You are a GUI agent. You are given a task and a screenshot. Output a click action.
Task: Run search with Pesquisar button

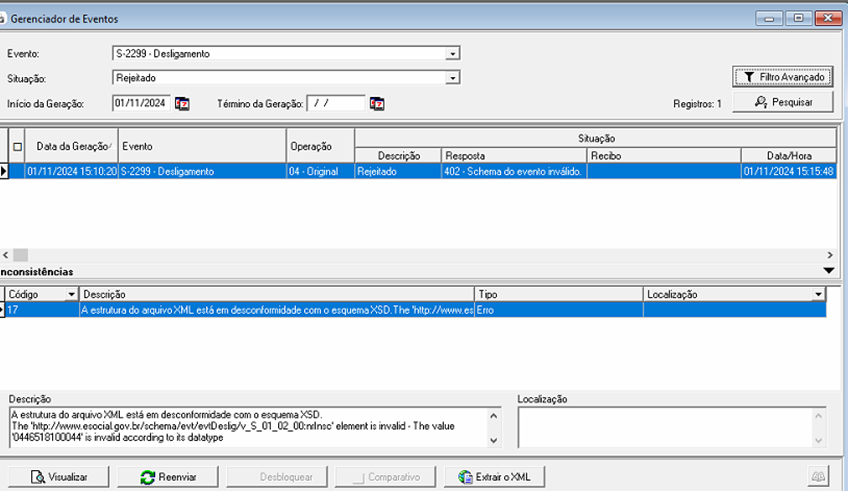point(783,102)
